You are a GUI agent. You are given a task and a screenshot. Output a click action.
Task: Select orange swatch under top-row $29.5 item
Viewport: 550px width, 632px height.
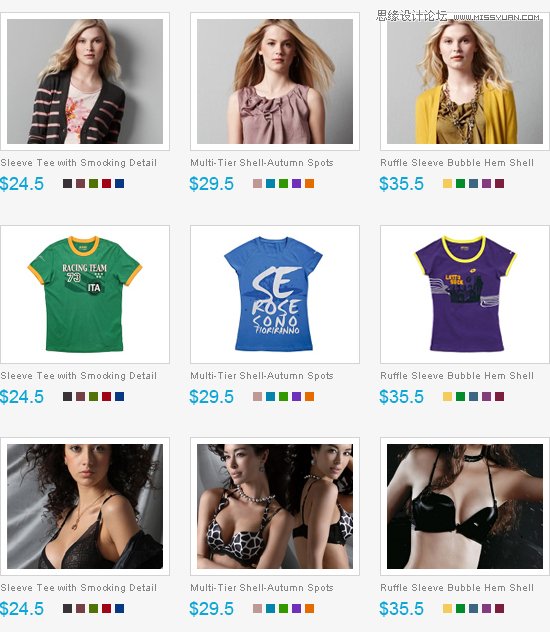pos(309,184)
